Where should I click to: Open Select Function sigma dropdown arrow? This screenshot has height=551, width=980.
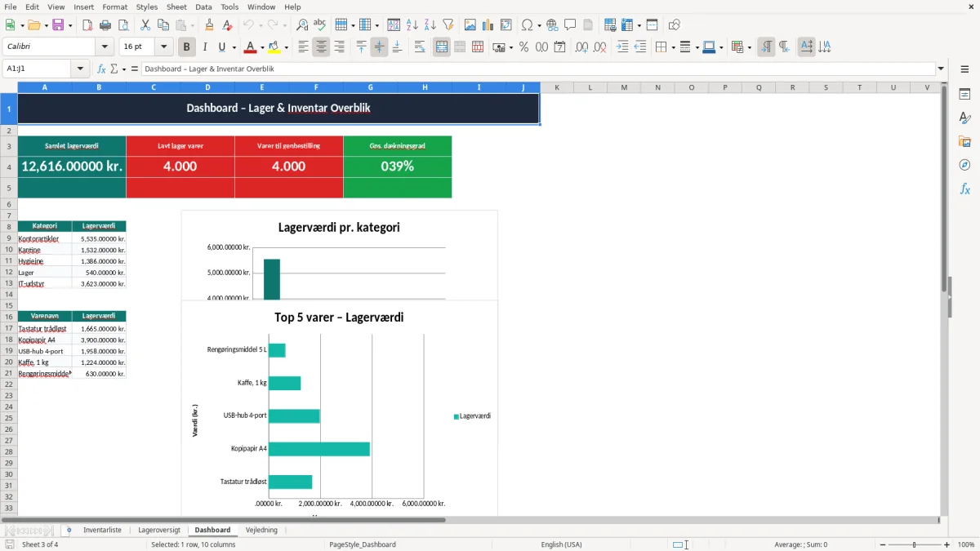pos(124,69)
